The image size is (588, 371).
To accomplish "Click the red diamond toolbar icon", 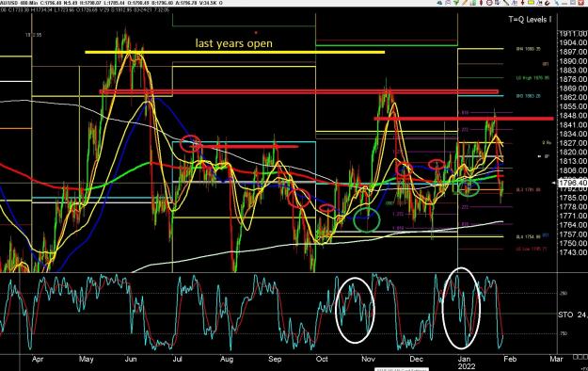I will tap(481, 2).
